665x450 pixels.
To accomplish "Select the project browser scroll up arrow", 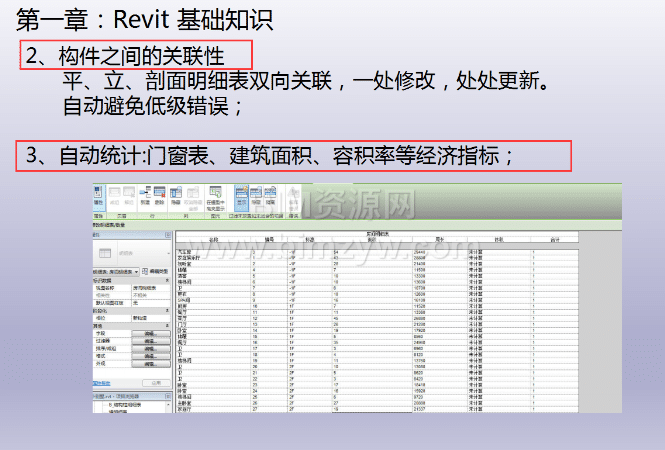I will (x=169, y=405).
